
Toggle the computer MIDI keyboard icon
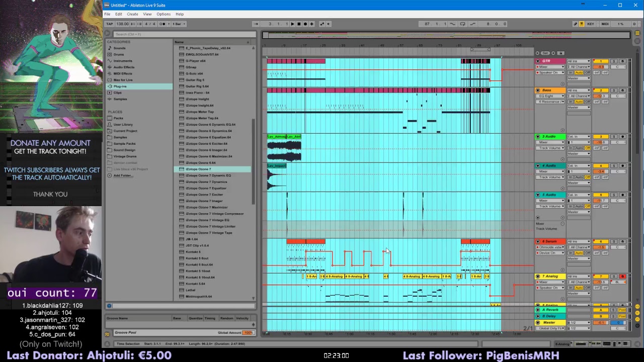[582, 24]
